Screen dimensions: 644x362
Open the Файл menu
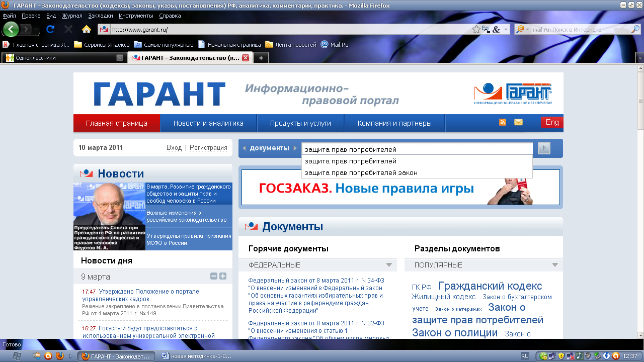click(9, 16)
